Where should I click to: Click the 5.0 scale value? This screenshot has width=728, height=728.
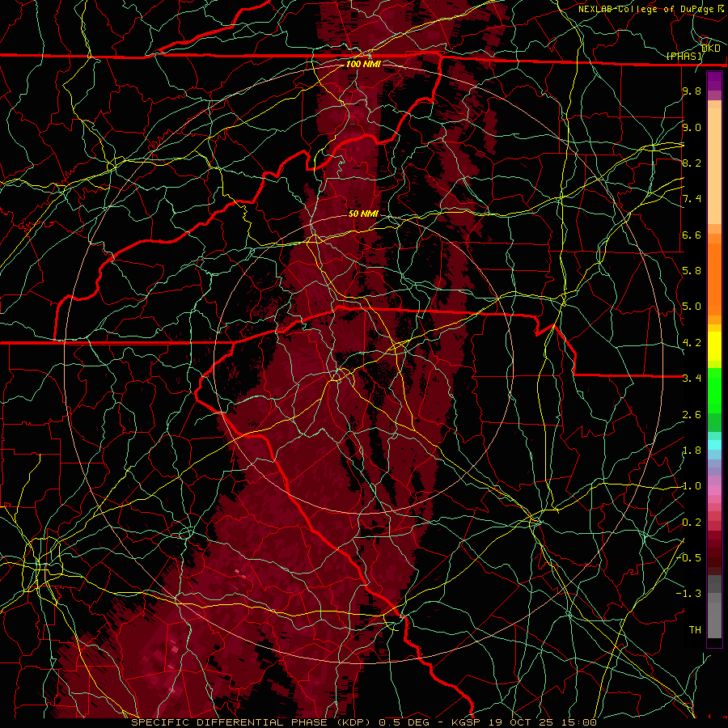pyautogui.click(x=692, y=307)
